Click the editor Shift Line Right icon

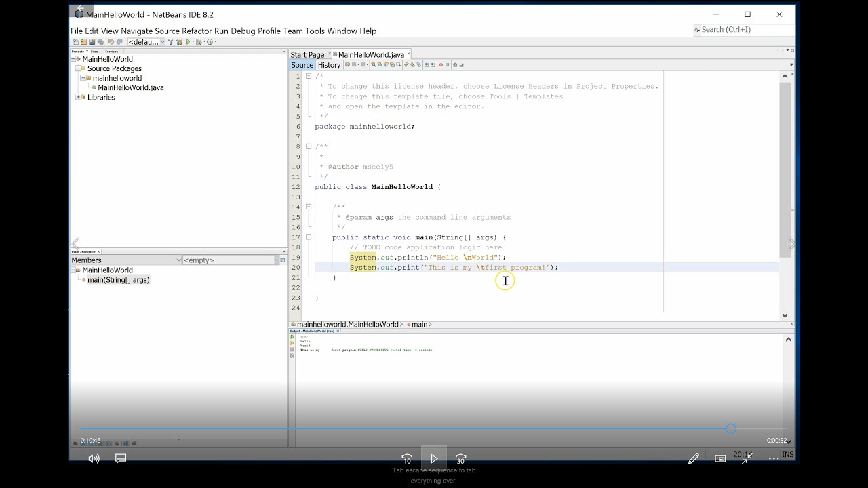pos(433,65)
